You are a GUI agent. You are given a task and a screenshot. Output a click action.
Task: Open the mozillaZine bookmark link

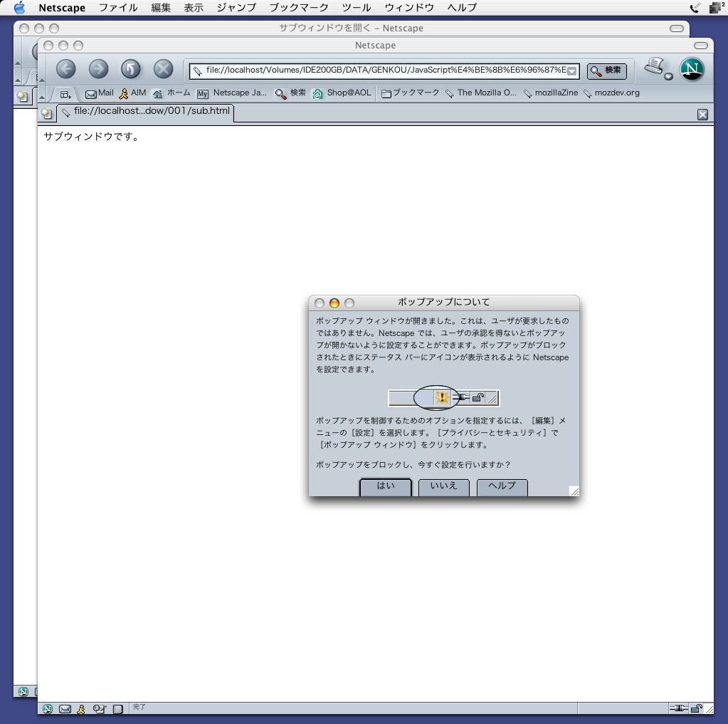[x=551, y=93]
